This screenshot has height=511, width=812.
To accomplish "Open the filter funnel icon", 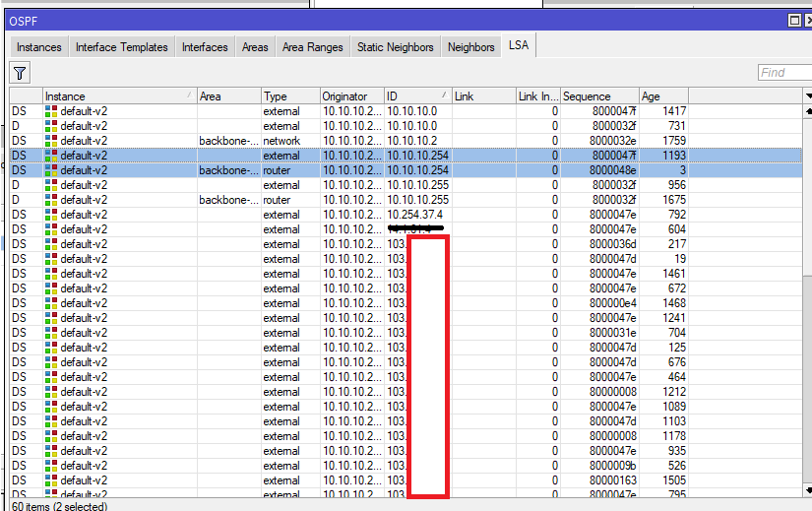I will tap(20, 73).
